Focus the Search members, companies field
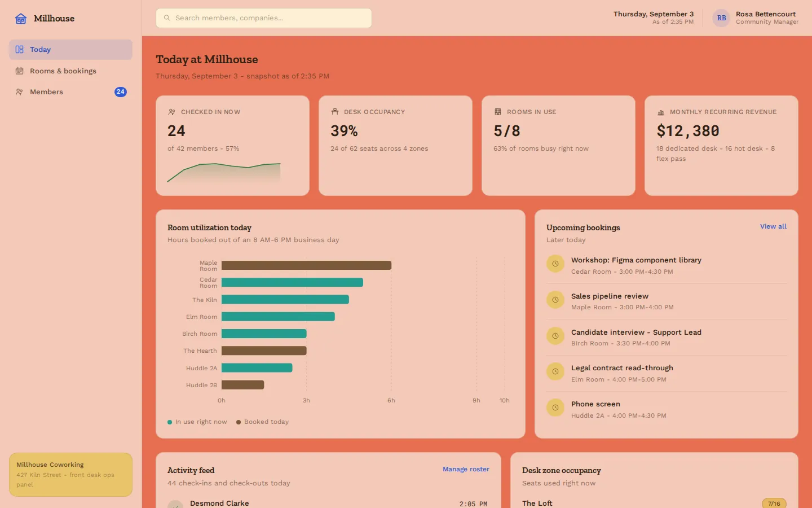Screen dimensions: 812x508 [264, 18]
